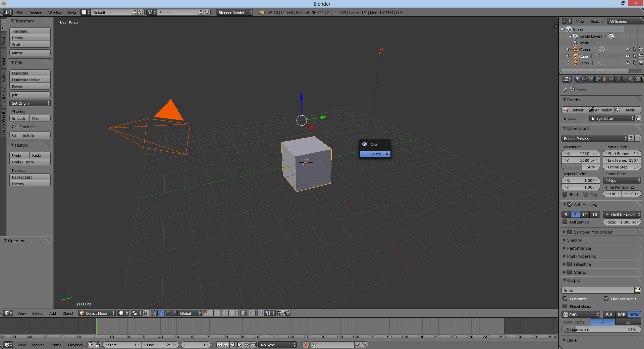Open Object properties cube icon
644x349 pixels.
pos(604,80)
